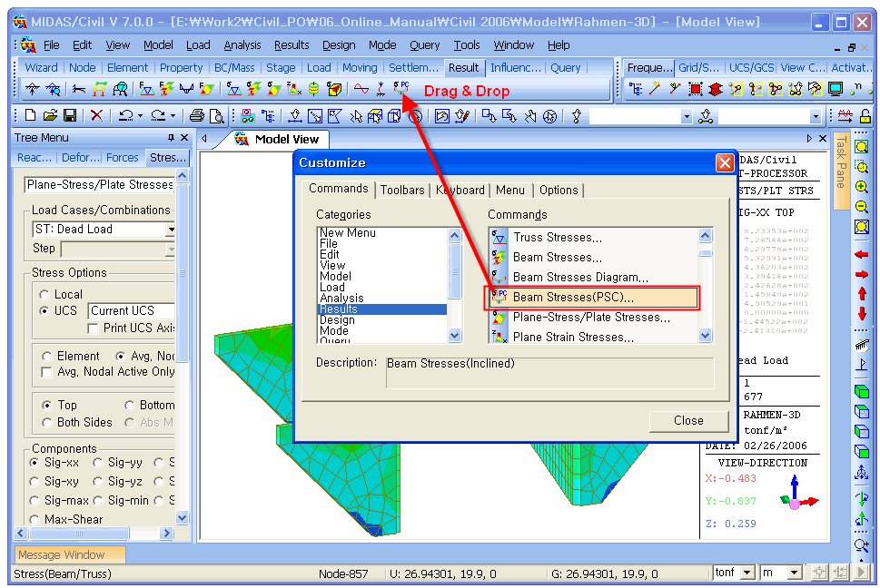Open the ST: Dead Load dropdown

[169, 230]
